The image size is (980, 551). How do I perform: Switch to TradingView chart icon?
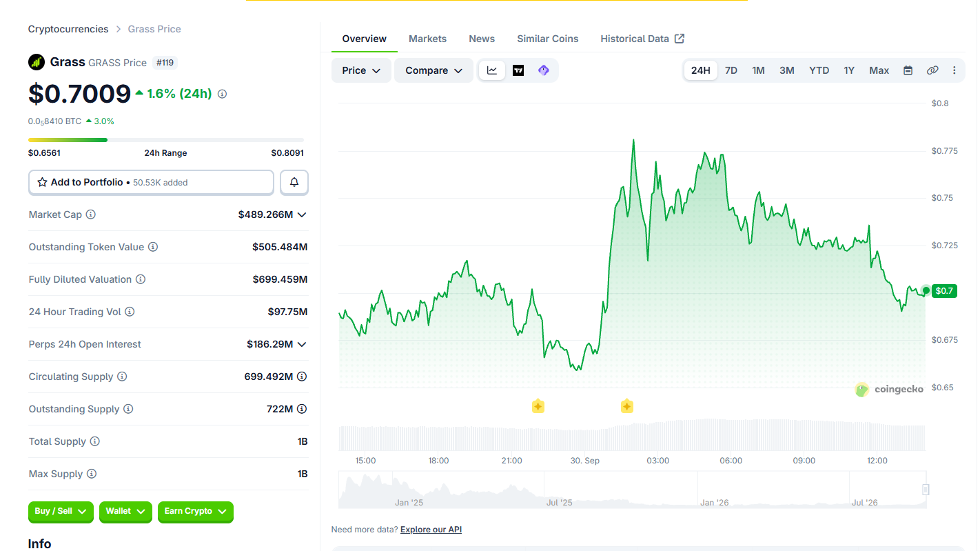pyautogui.click(x=518, y=70)
